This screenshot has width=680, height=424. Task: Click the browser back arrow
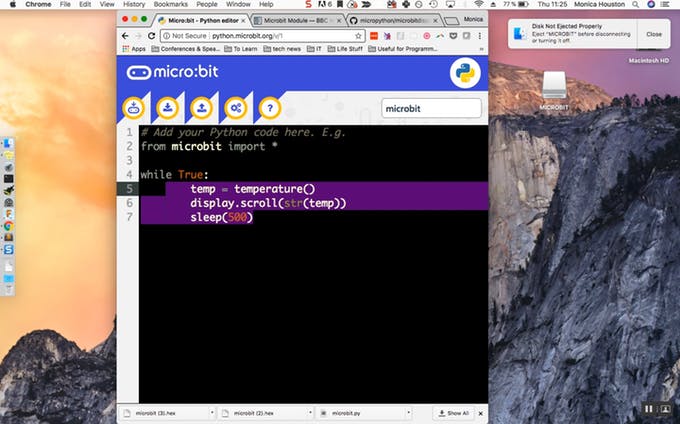coord(125,36)
